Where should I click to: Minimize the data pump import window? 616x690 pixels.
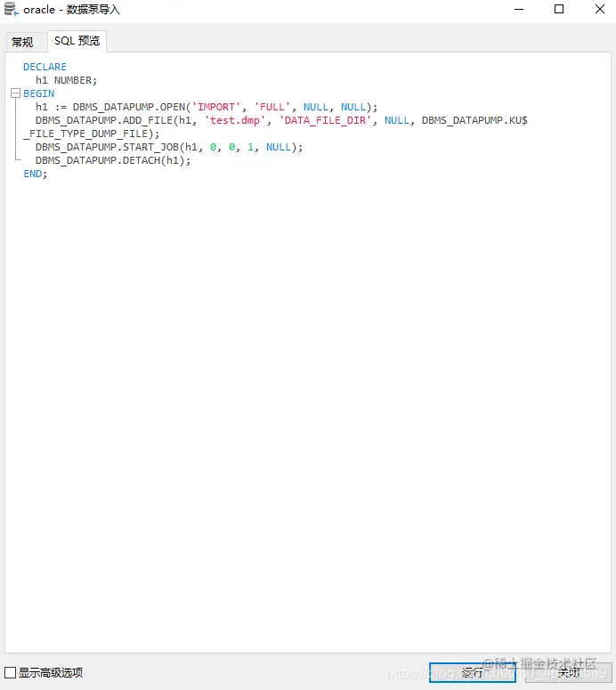point(519,9)
